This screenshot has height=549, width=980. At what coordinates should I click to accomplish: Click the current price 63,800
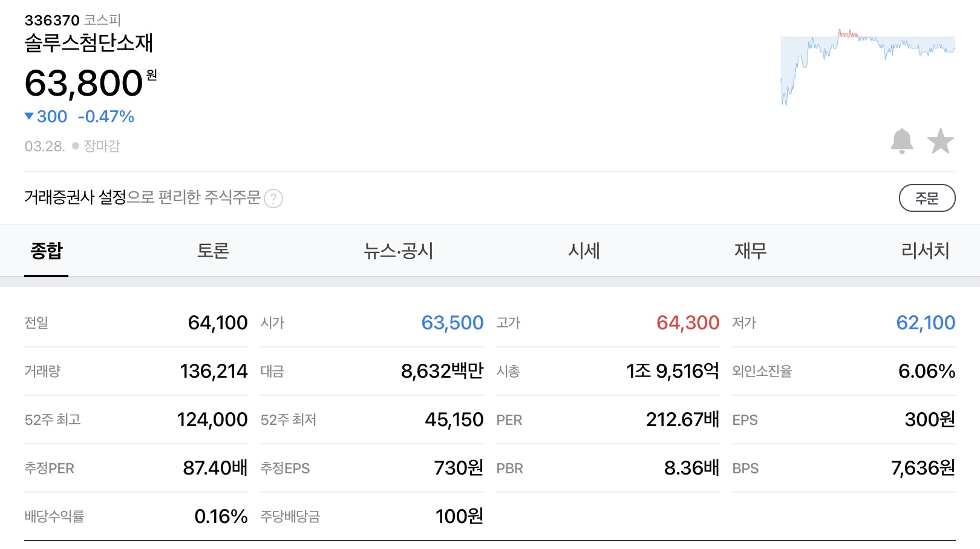(84, 83)
